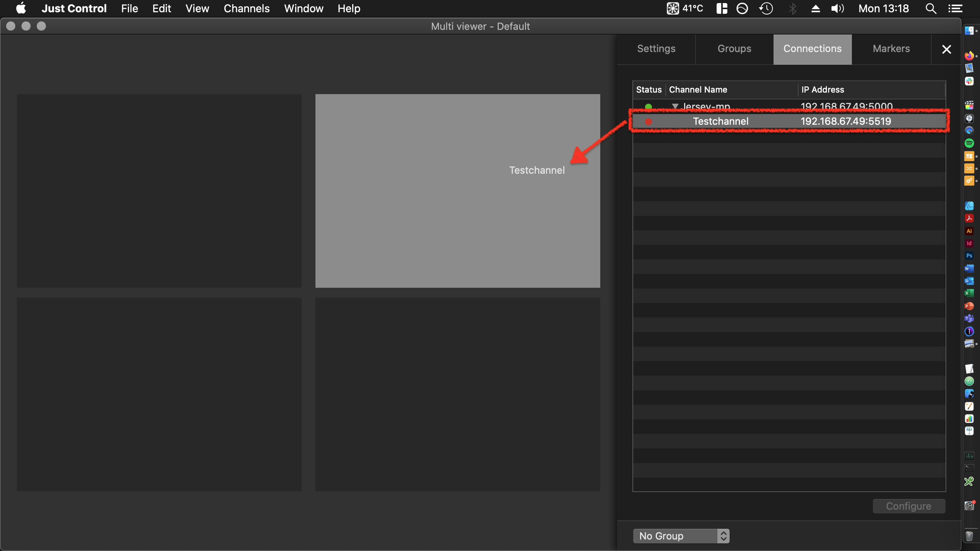Open the Groups tab
980x551 pixels.
734,49
